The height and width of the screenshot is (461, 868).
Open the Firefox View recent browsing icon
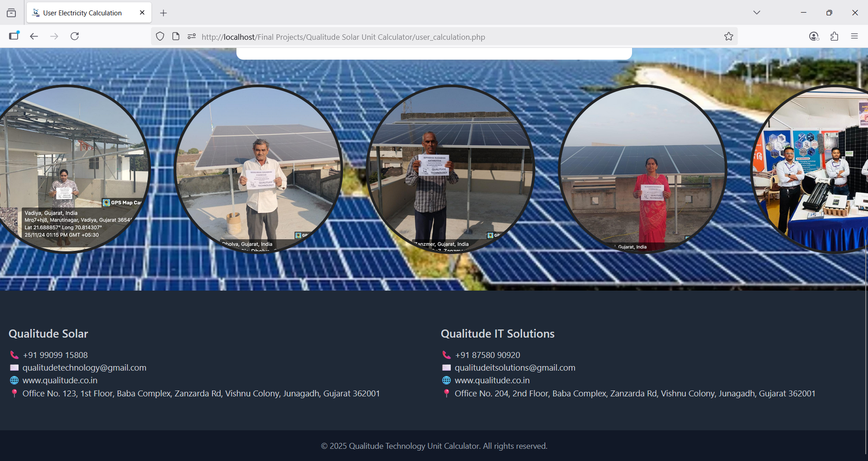11,13
